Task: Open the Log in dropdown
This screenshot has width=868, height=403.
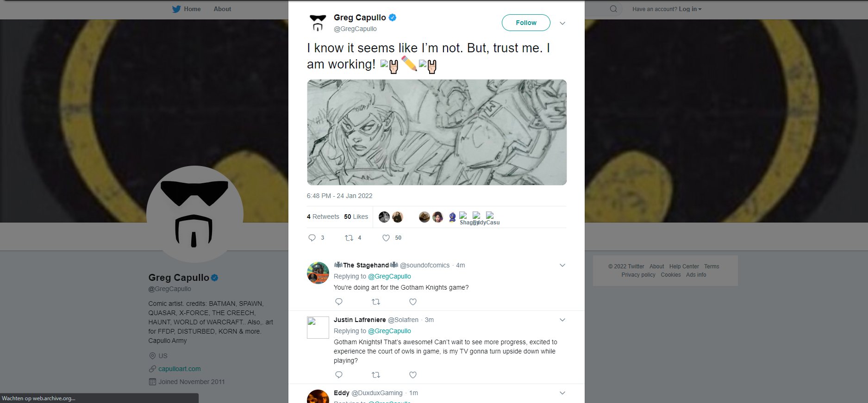Action: coord(690,9)
